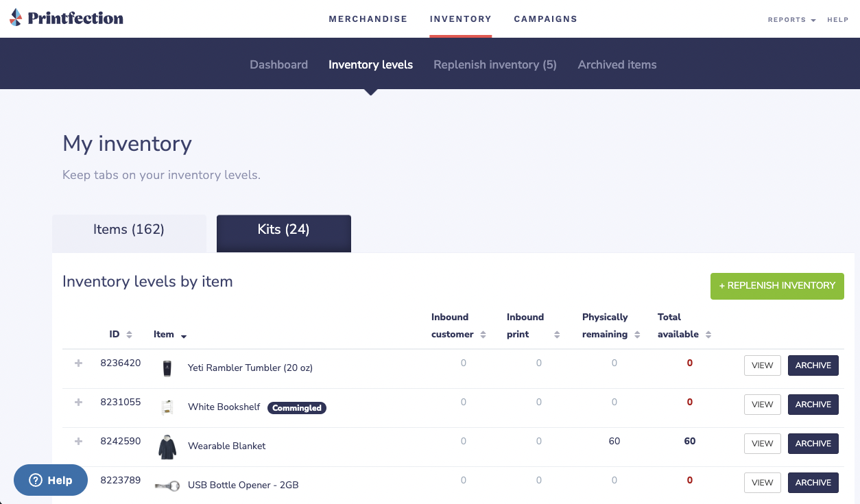Open the Replenish inventory (5) tab
The width and height of the screenshot is (860, 504).
click(494, 64)
